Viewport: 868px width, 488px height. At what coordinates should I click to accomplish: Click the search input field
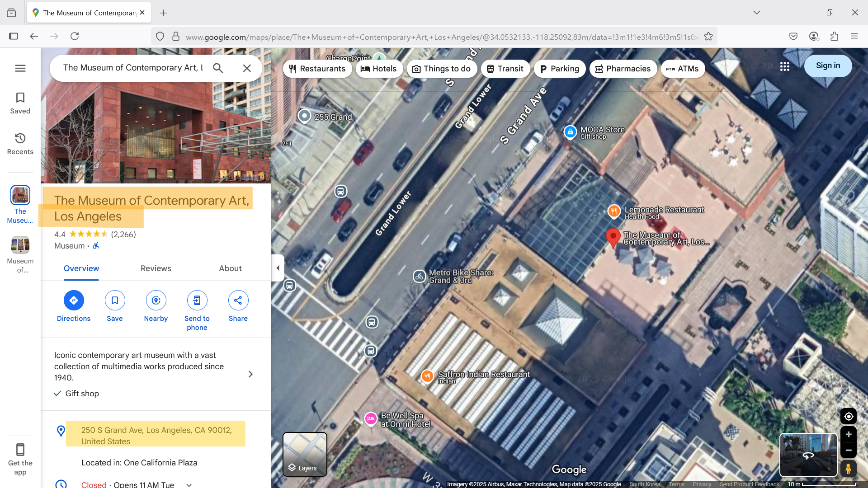(x=133, y=68)
